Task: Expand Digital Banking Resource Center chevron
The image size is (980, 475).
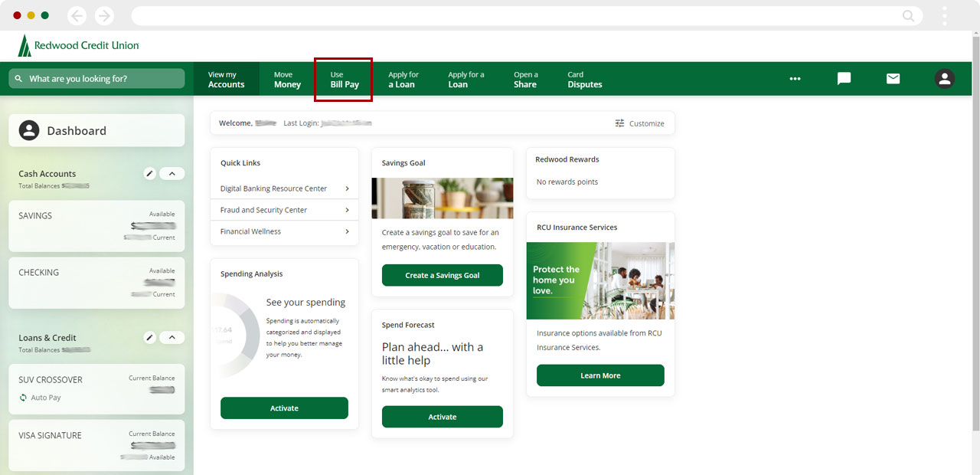Action: [x=347, y=188]
